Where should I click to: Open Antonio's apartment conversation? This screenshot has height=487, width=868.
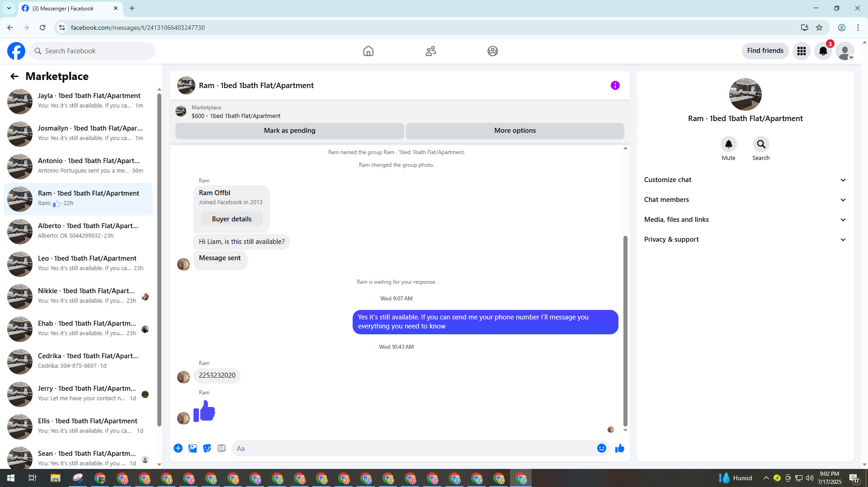coord(78,166)
